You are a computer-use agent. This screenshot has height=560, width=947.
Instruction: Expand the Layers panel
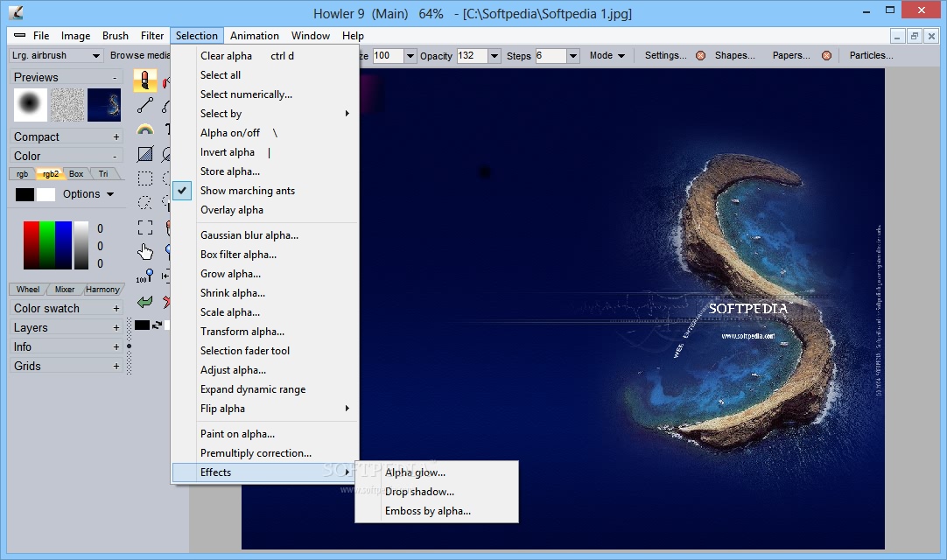click(116, 327)
